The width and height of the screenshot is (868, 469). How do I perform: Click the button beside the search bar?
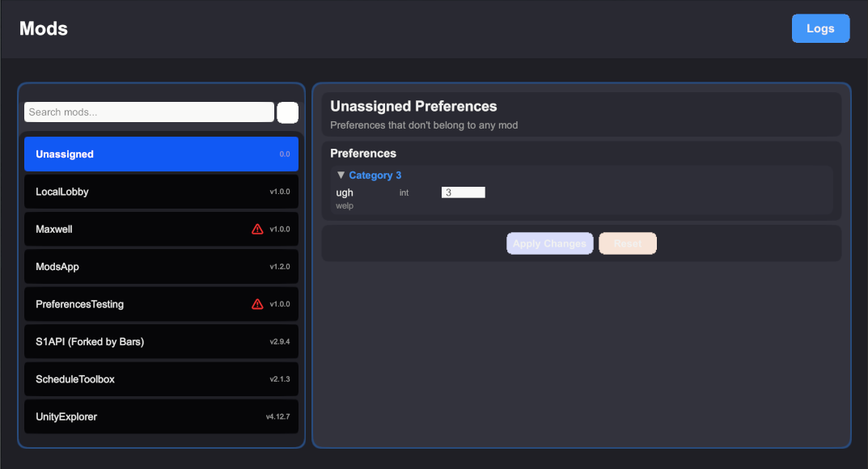click(287, 112)
